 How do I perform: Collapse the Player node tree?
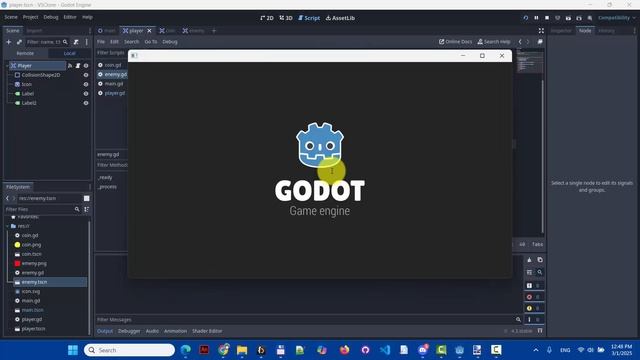7,65
